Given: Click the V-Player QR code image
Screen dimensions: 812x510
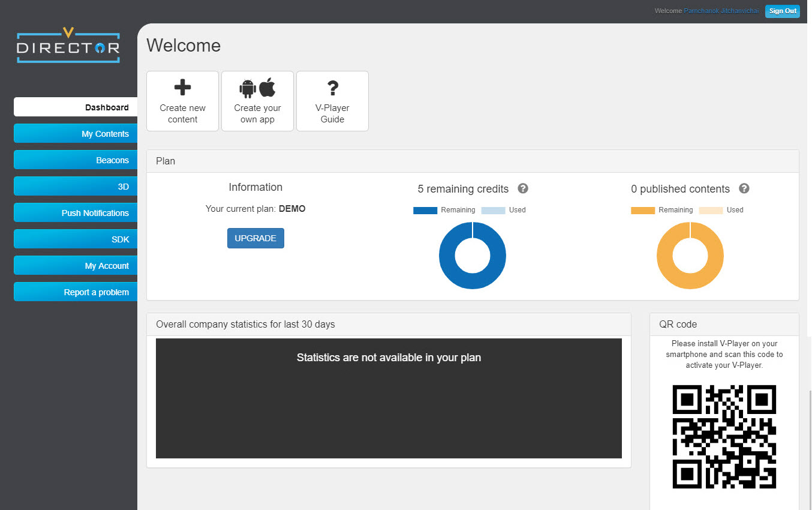Looking at the screenshot, I should pyautogui.click(x=724, y=437).
